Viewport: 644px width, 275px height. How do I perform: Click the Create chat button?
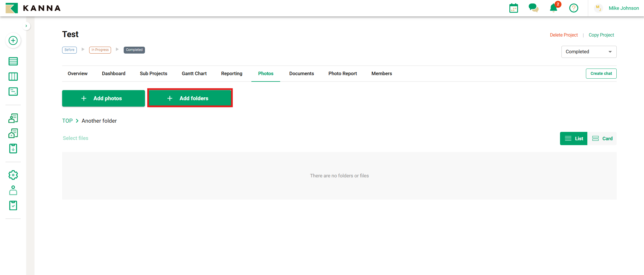pyautogui.click(x=601, y=73)
